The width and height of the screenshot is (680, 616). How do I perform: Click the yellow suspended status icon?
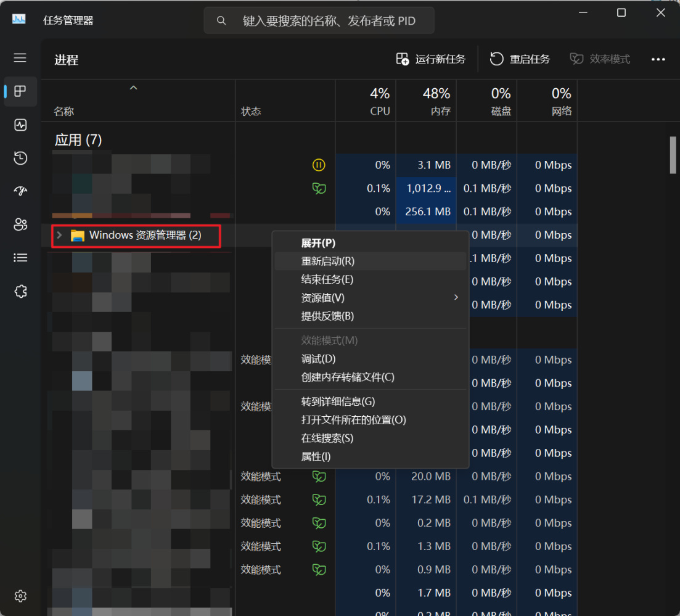(x=319, y=165)
